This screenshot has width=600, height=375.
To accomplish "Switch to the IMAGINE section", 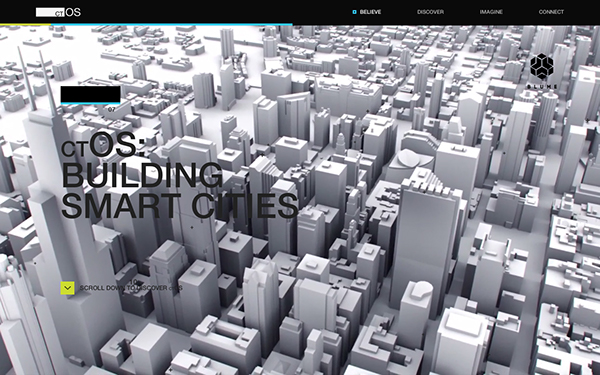I will [491, 12].
